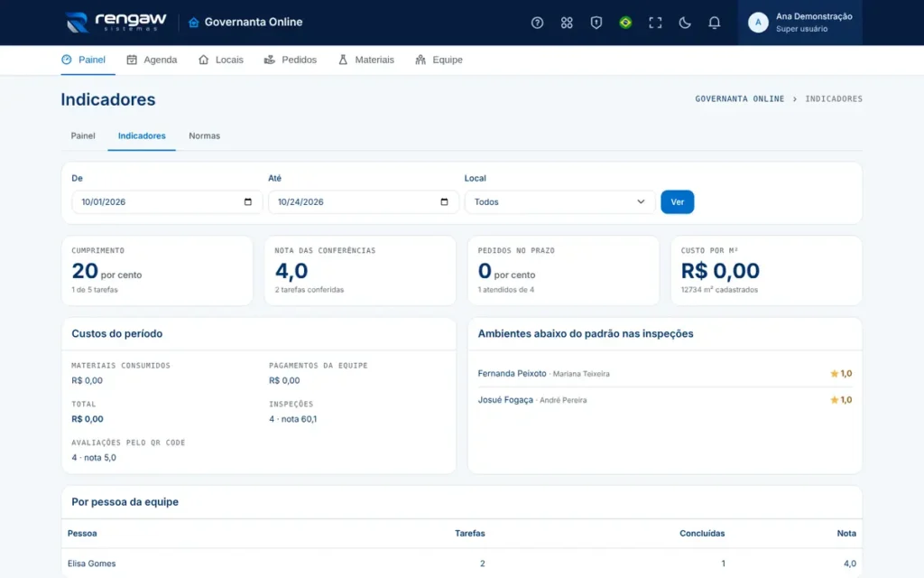Image resolution: width=924 pixels, height=578 pixels.
Task: Click the Rengaw Sistemas logo
Action: pyautogui.click(x=116, y=22)
